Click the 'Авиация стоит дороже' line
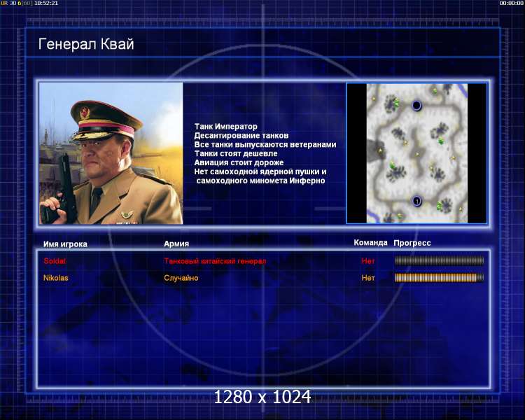Image resolution: width=525 pixels, height=420 pixels. pyautogui.click(x=239, y=162)
